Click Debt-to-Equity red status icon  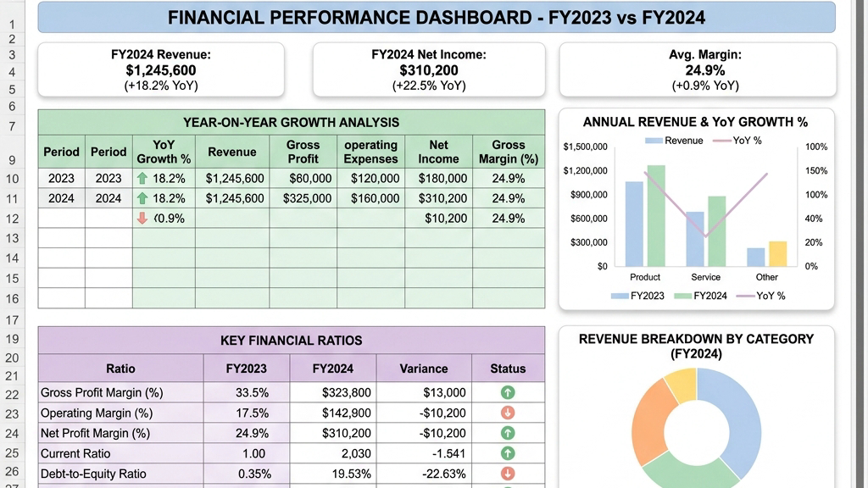[508, 474]
